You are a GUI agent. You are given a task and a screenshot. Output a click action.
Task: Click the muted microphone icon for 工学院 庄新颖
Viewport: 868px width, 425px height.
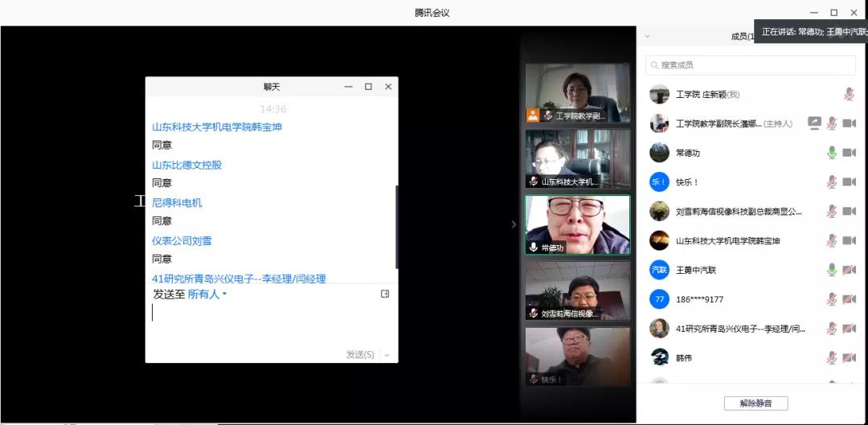(x=849, y=94)
